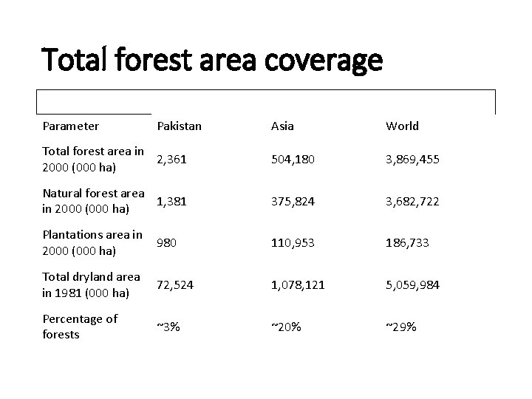532x399 pixels.
Task: Select World total forest value 3,869,455
Action: coord(412,160)
